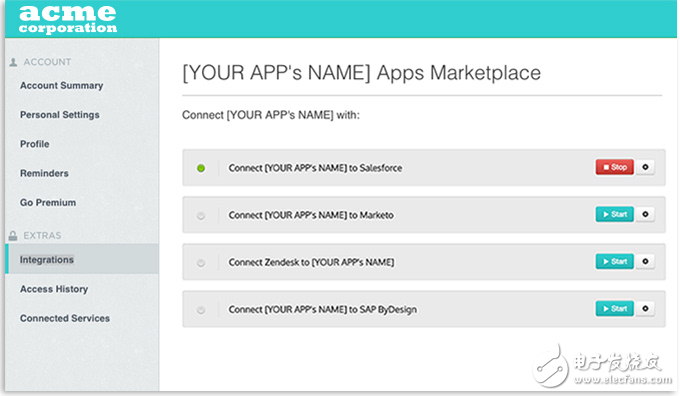Click 'Connect Zendesk to [YOUR APP's NAME]' text
This screenshot has height=396, width=680.
point(311,262)
